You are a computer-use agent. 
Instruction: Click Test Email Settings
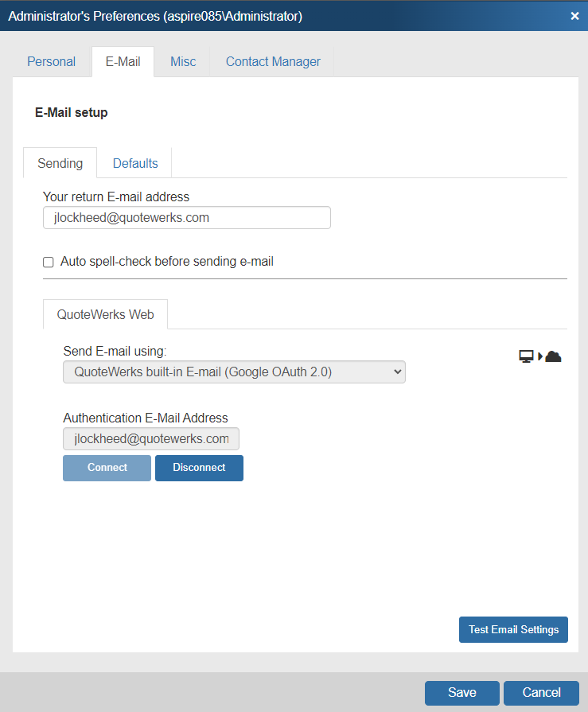513,629
